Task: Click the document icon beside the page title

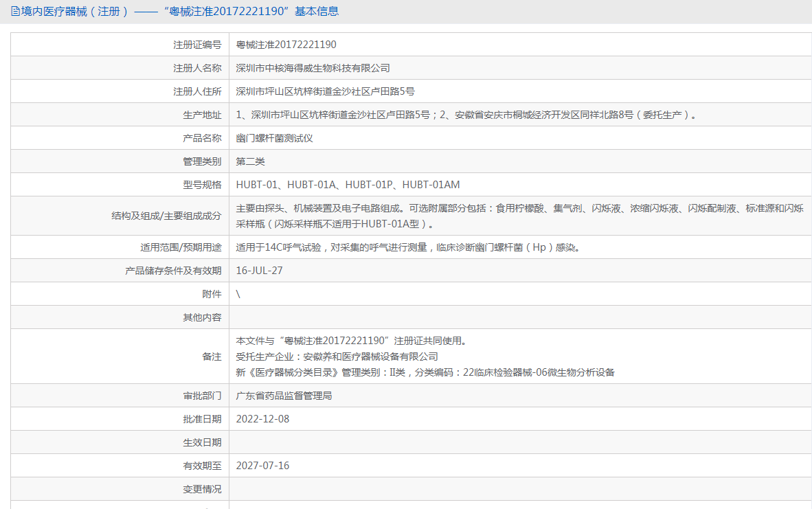Action: click(16, 12)
